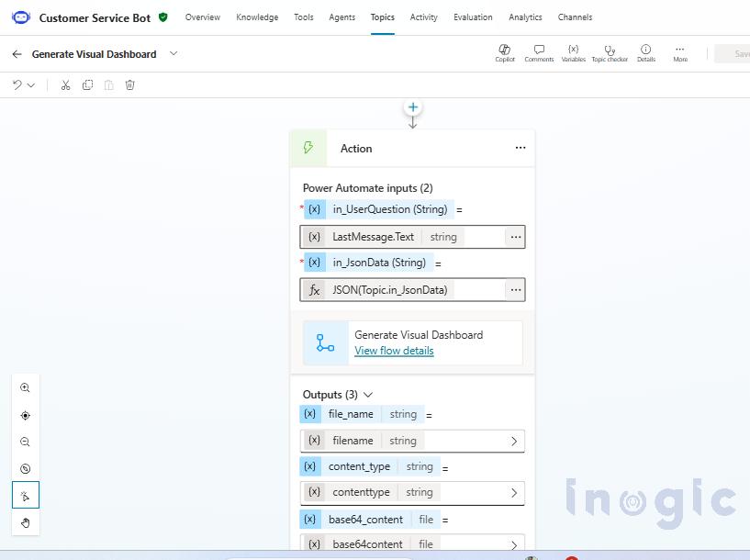Click the JSON(Topic.in_JsonData) formula field

[x=412, y=290]
